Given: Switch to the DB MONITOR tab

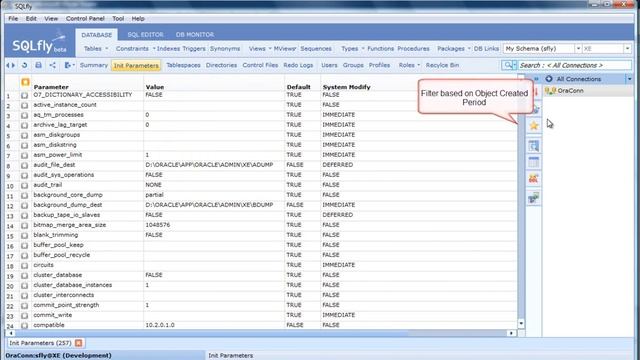Looking at the screenshot, I should click(x=195, y=35).
